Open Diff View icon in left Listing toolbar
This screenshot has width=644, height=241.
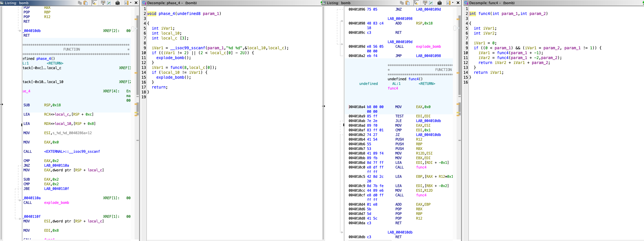109,3
